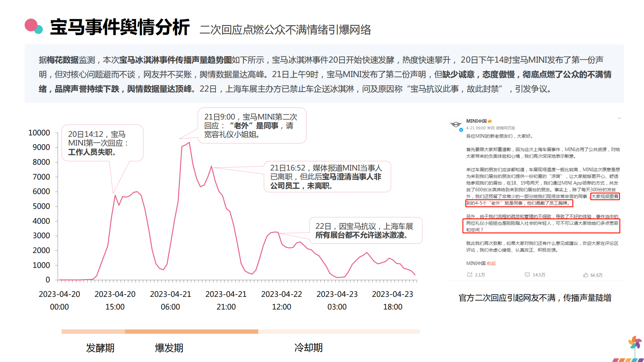Screen dimensions: 644x362
Task: Click the 21日9:00 second response callout
Action: (252, 126)
